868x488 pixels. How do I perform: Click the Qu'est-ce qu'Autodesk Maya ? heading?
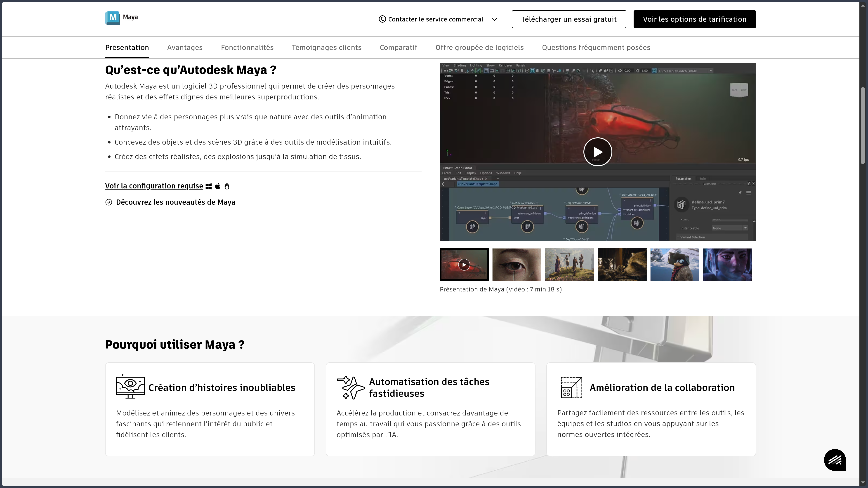[191, 70]
